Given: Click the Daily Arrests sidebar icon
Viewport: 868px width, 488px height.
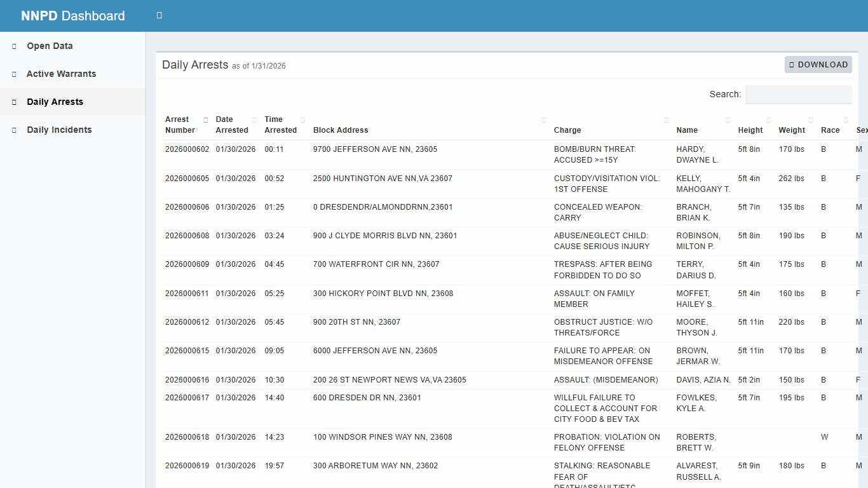Looking at the screenshot, I should pyautogui.click(x=13, y=102).
